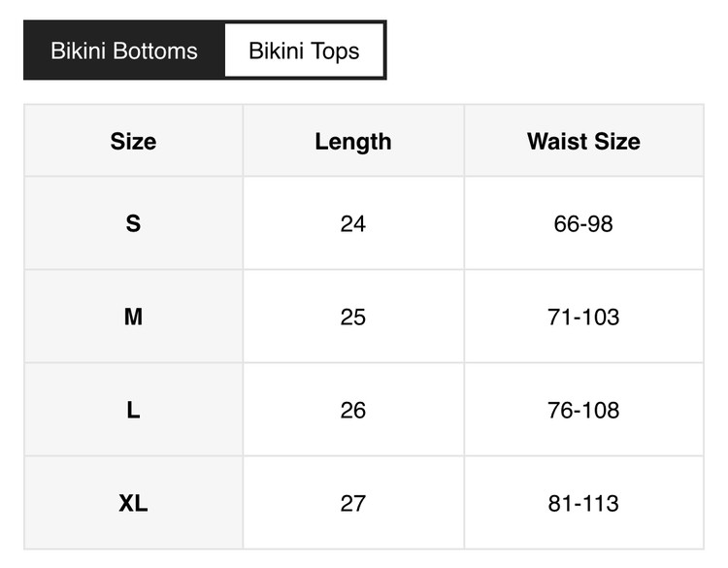Image resolution: width=728 pixels, height=568 pixels.
Task: Click the M size row label
Action: [133, 317]
